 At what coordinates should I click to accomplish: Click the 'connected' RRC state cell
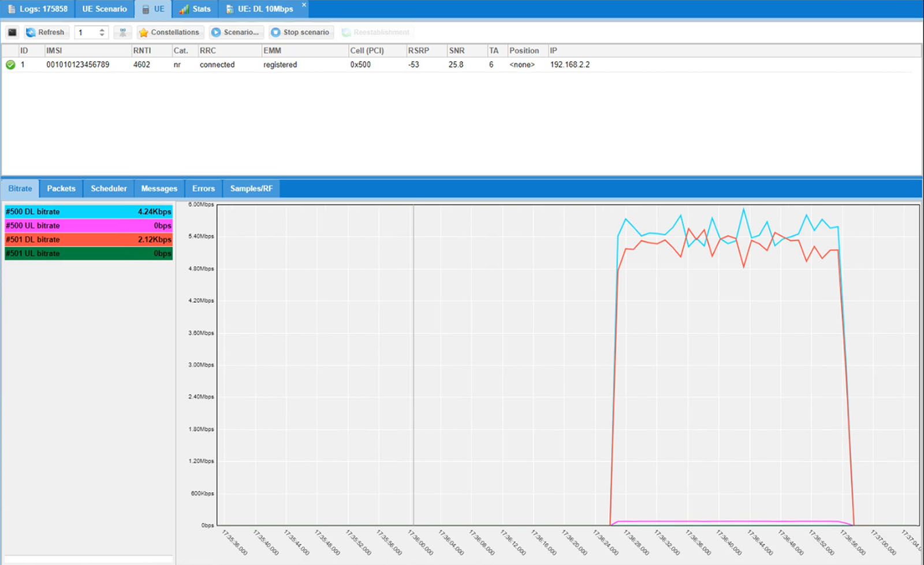pos(217,65)
